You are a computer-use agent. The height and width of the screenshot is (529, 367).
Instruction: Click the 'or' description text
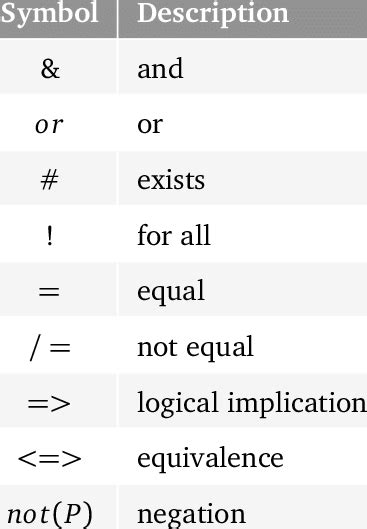point(150,125)
